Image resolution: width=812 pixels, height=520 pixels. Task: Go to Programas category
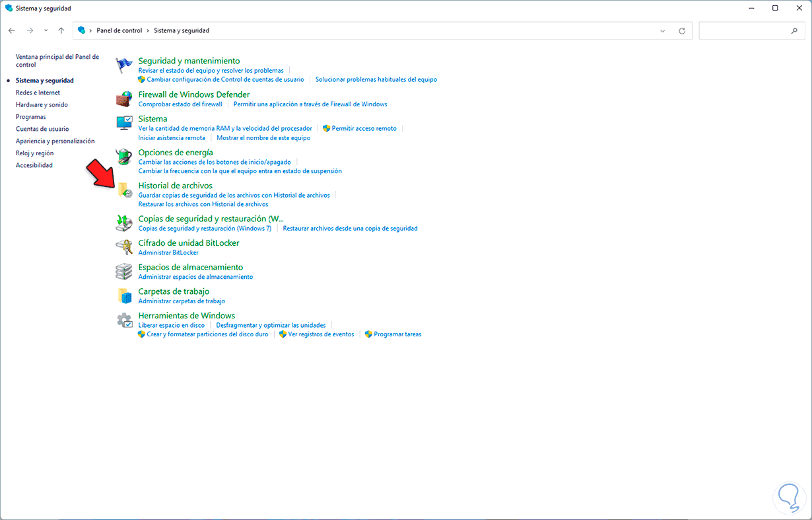(31, 117)
